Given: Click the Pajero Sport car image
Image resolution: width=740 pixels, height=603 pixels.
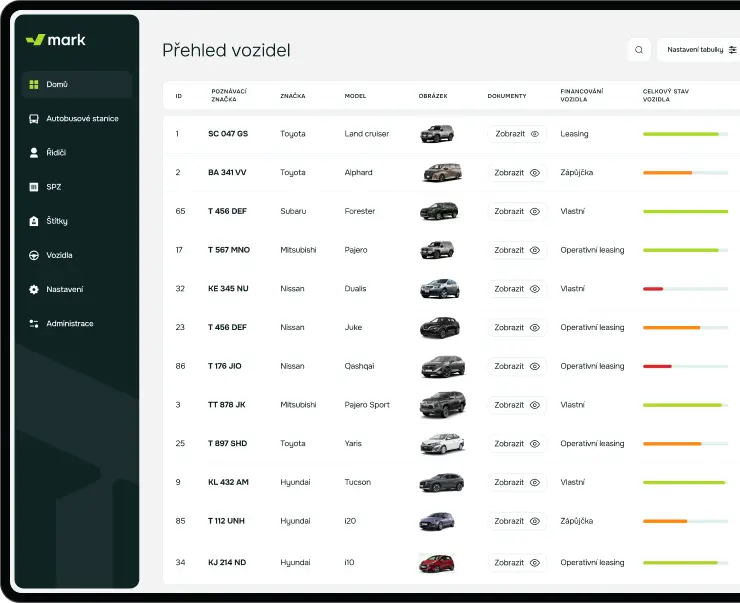Looking at the screenshot, I should click(443, 404).
